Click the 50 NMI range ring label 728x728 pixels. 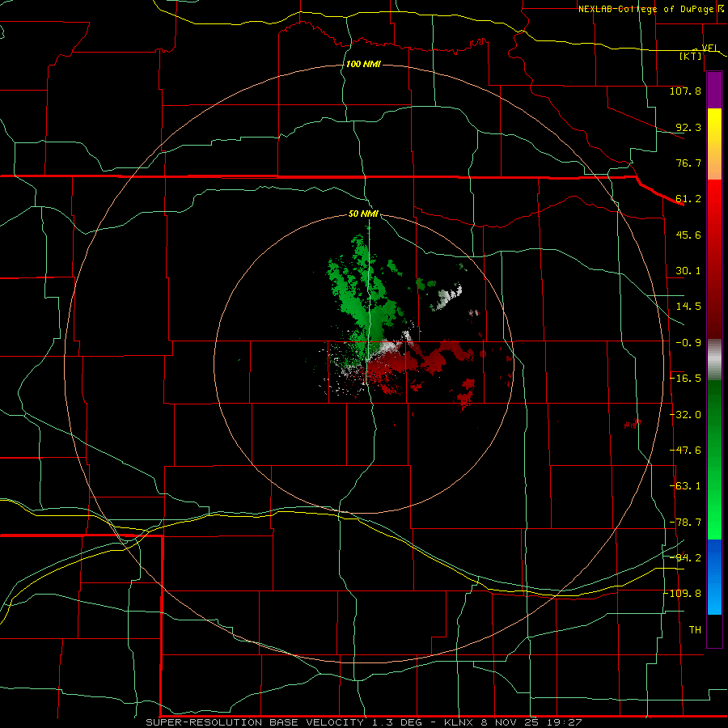(363, 214)
